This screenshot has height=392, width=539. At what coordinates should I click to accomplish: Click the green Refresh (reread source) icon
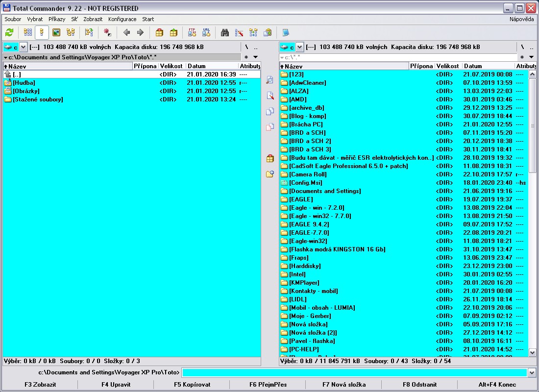(9, 32)
